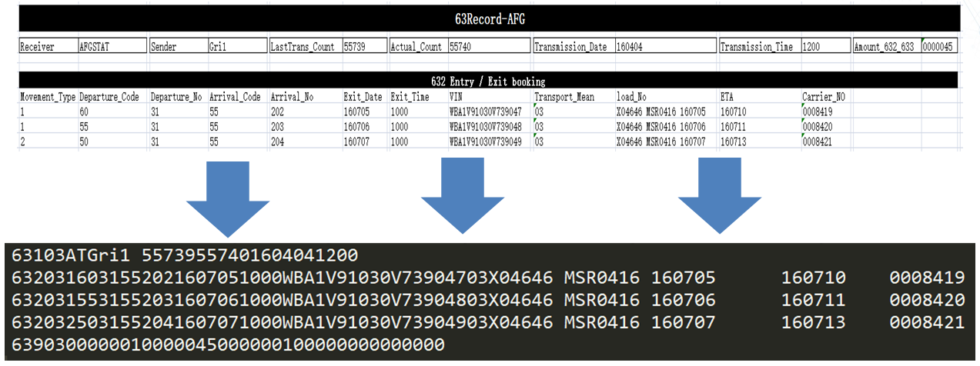The width and height of the screenshot is (980, 366).
Task: Click the 63Record-AFG title bar
Action: coord(489,17)
